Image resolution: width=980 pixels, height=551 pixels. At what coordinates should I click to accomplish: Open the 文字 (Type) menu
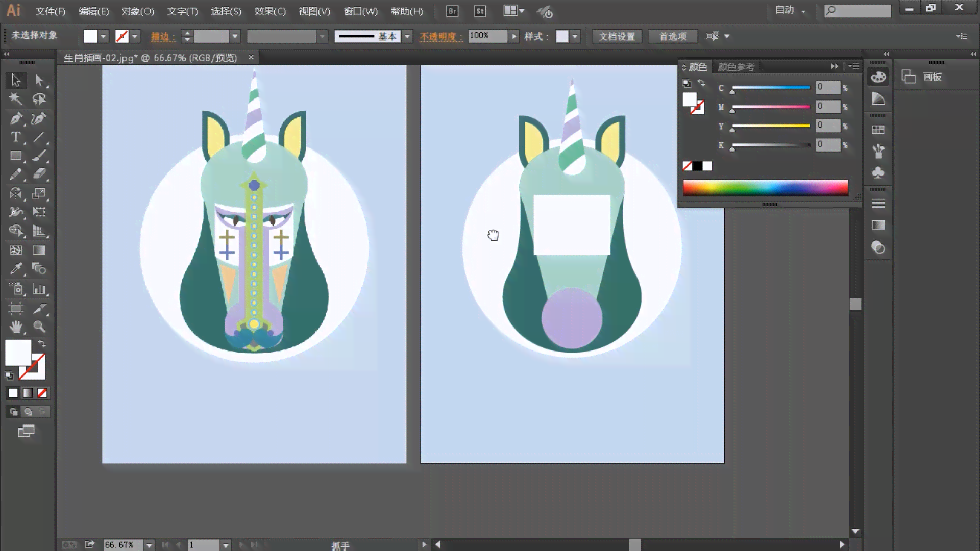[x=182, y=11]
